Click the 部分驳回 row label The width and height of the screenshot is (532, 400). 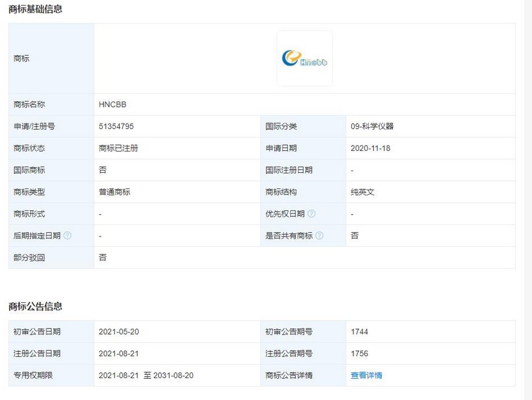pos(29,258)
